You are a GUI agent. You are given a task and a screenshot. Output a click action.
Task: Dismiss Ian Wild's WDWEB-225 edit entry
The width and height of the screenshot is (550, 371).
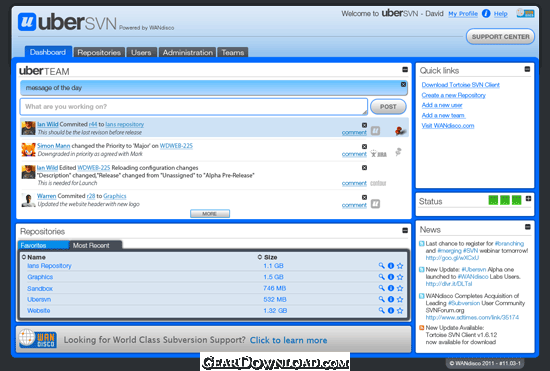[364, 168]
